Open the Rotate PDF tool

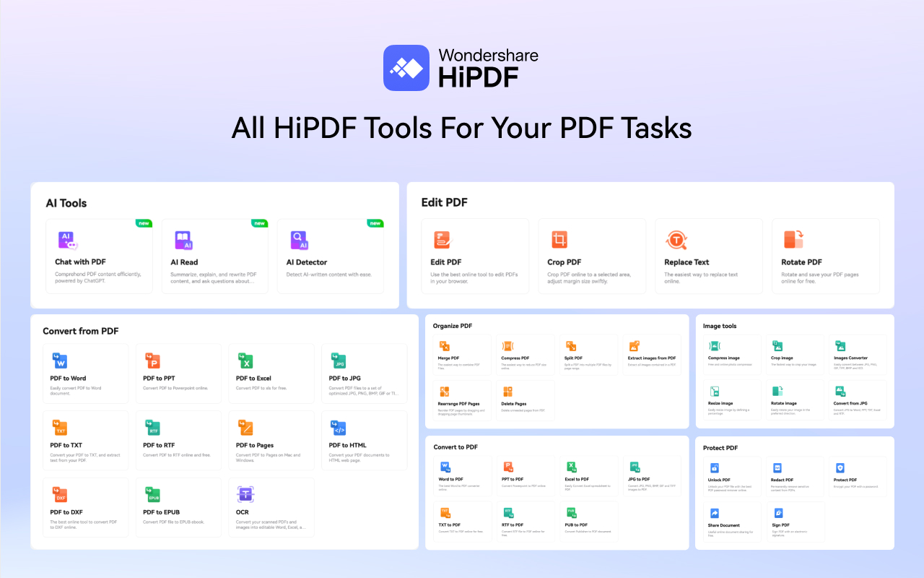pyautogui.click(x=825, y=256)
